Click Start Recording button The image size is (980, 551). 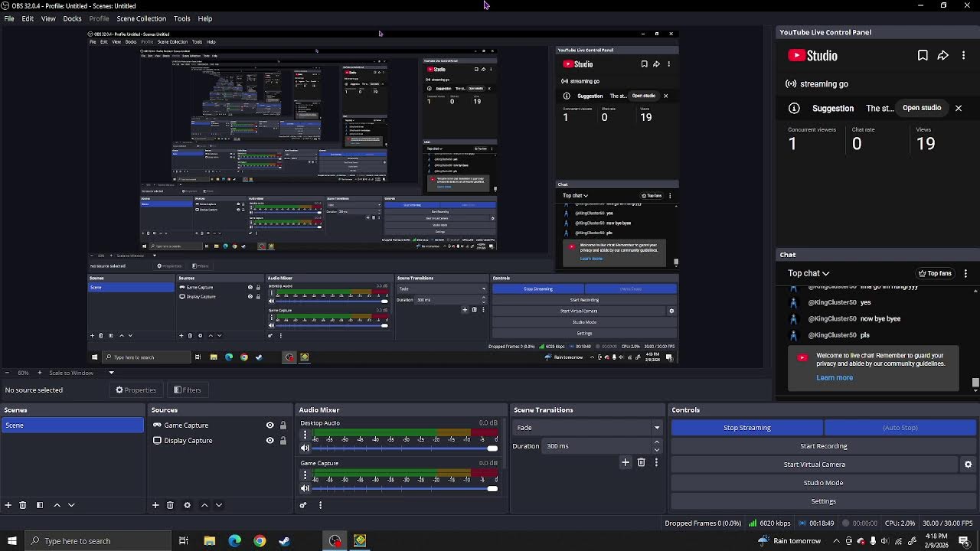(824, 446)
